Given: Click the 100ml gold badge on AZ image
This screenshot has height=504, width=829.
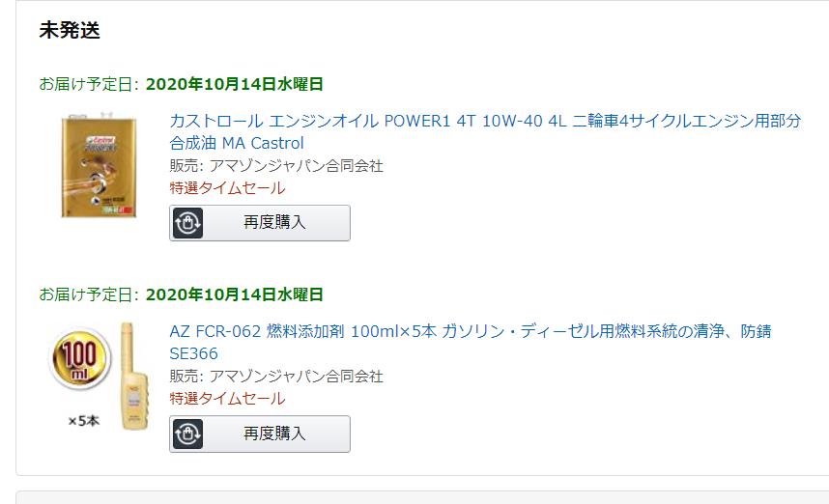Looking at the screenshot, I should pos(80,359).
